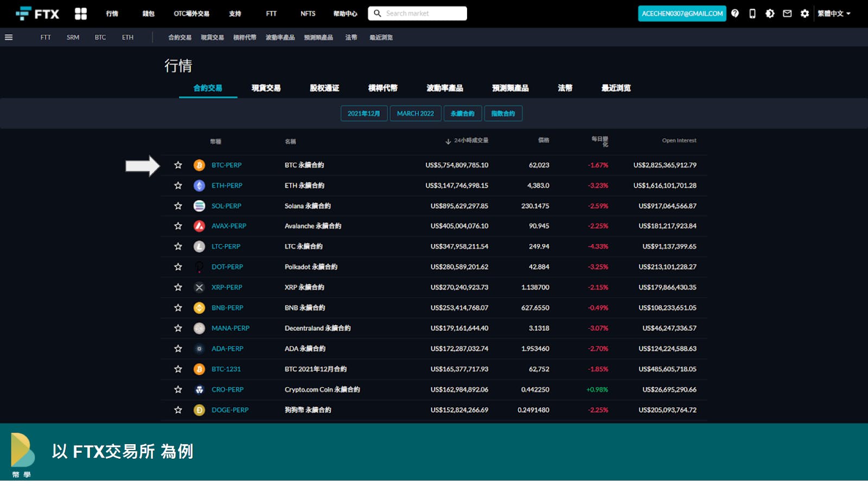Star the SOL-PERP market
This screenshot has height=488, width=868.
(178, 206)
